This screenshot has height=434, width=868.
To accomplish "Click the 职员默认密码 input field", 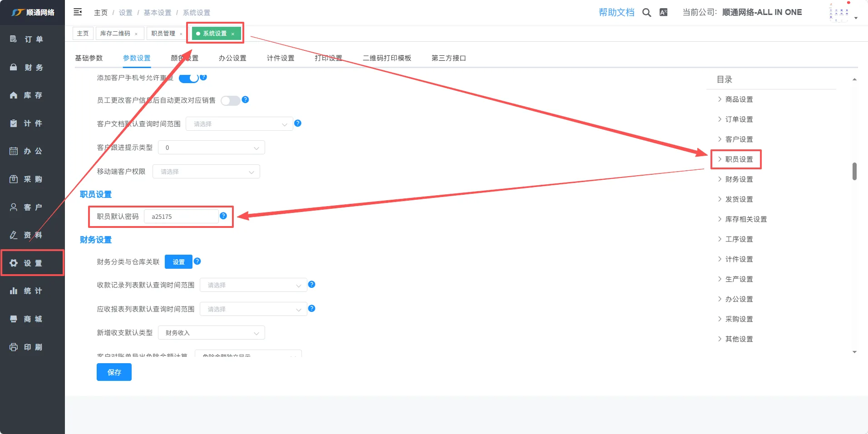I will click(181, 217).
